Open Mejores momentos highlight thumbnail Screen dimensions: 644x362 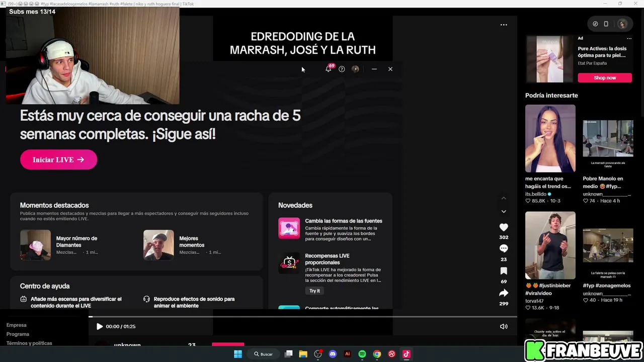coord(158,245)
